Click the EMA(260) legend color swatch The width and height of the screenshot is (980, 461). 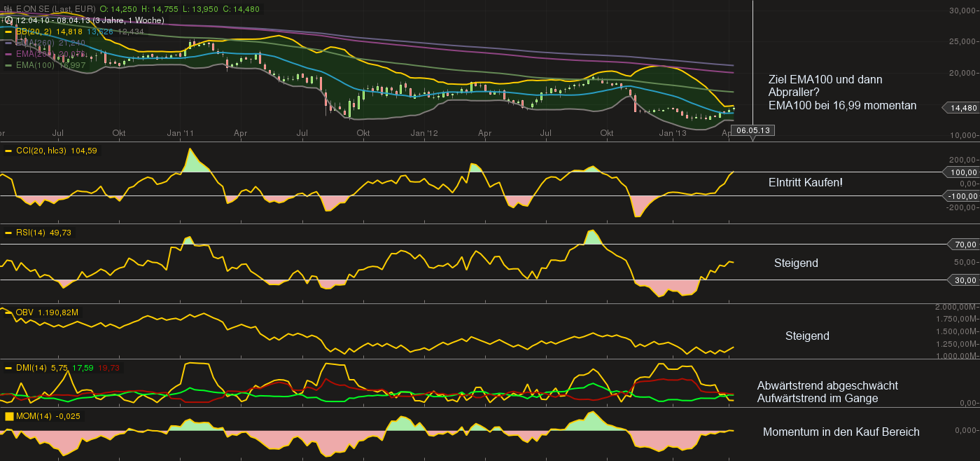(8, 43)
